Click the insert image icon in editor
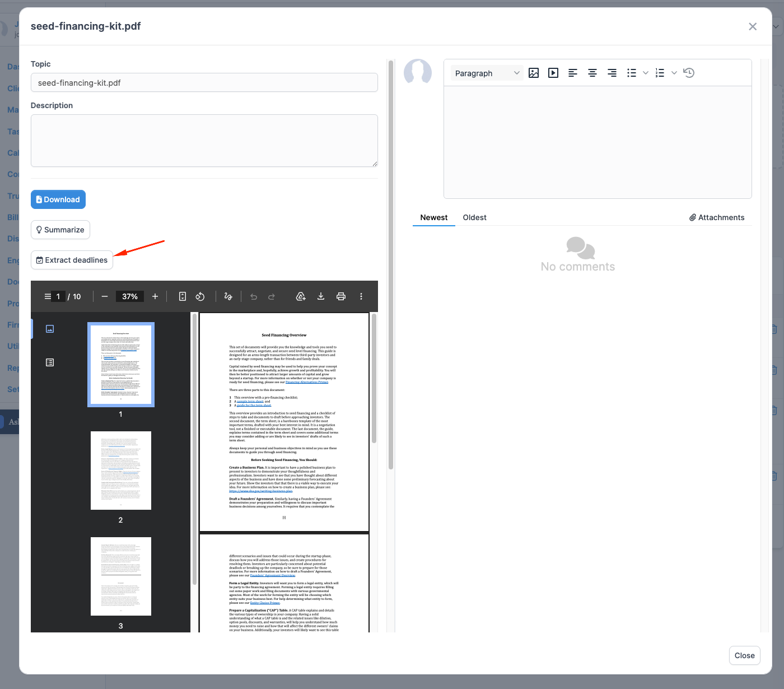 click(534, 73)
